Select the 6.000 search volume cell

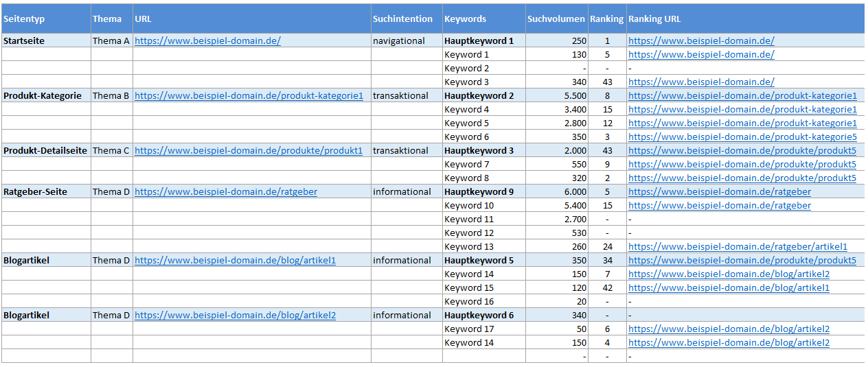(557, 191)
